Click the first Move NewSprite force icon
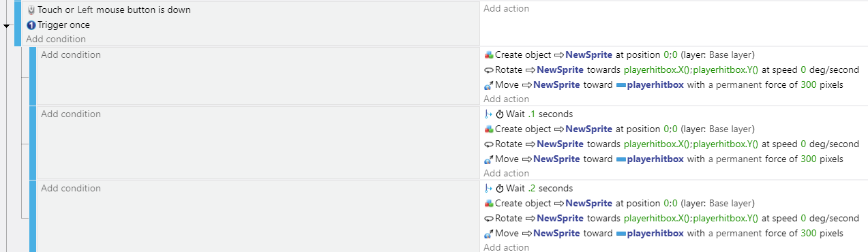The width and height of the screenshot is (868, 252). pyautogui.click(x=488, y=85)
